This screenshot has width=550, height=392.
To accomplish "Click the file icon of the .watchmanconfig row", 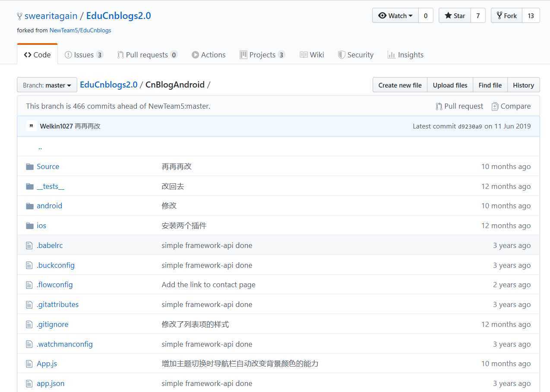I will point(29,344).
